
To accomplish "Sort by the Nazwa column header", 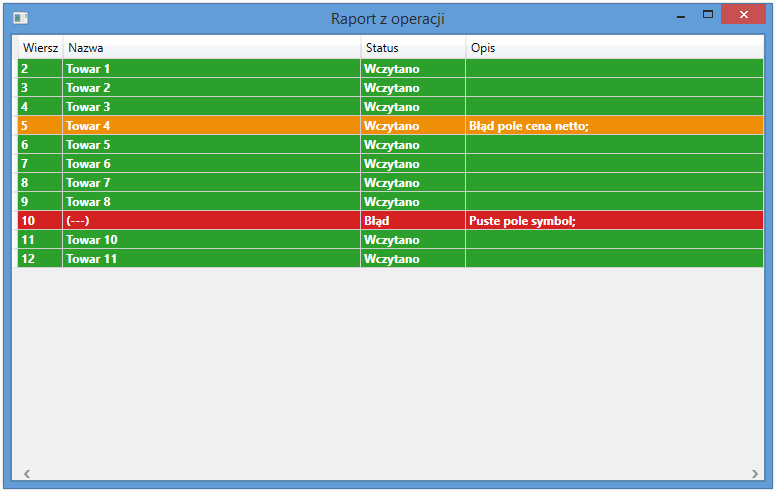I will tap(210, 48).
